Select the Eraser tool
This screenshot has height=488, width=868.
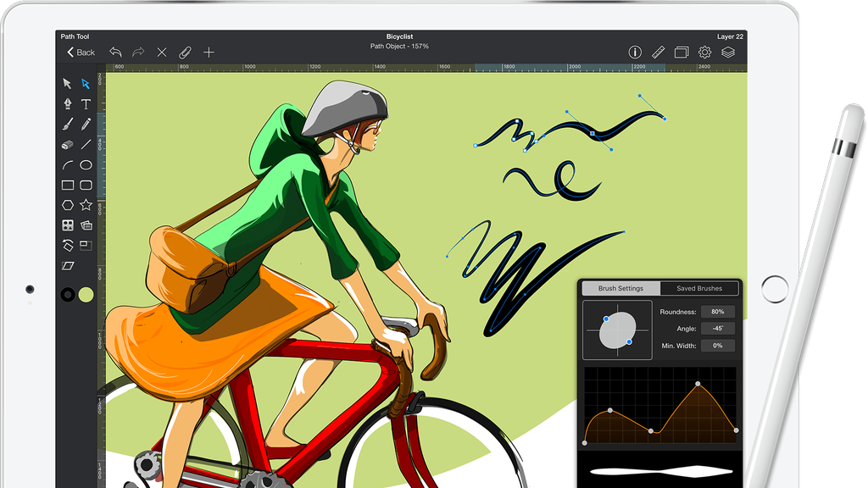(66, 145)
